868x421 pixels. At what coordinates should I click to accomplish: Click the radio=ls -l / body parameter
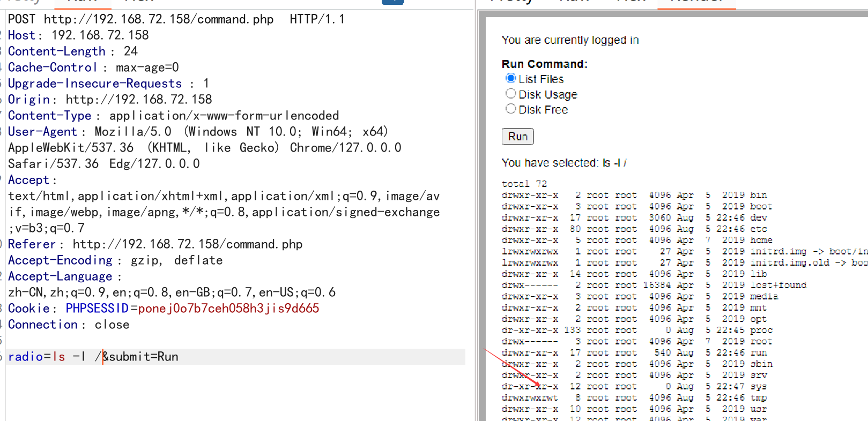coord(55,357)
